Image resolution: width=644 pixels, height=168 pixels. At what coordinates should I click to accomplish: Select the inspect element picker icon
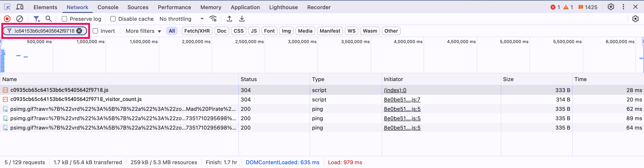point(7,7)
